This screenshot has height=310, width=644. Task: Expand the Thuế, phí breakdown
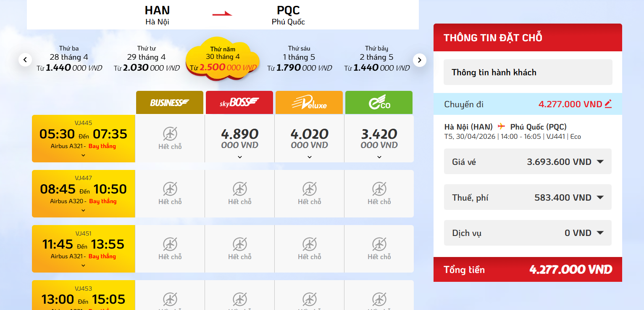(600, 197)
